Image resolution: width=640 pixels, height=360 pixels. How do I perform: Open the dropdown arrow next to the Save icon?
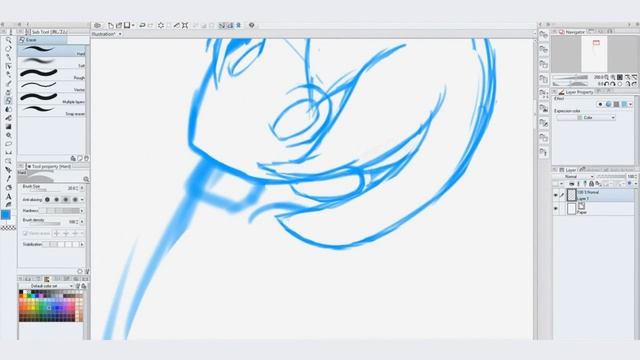[133, 25]
